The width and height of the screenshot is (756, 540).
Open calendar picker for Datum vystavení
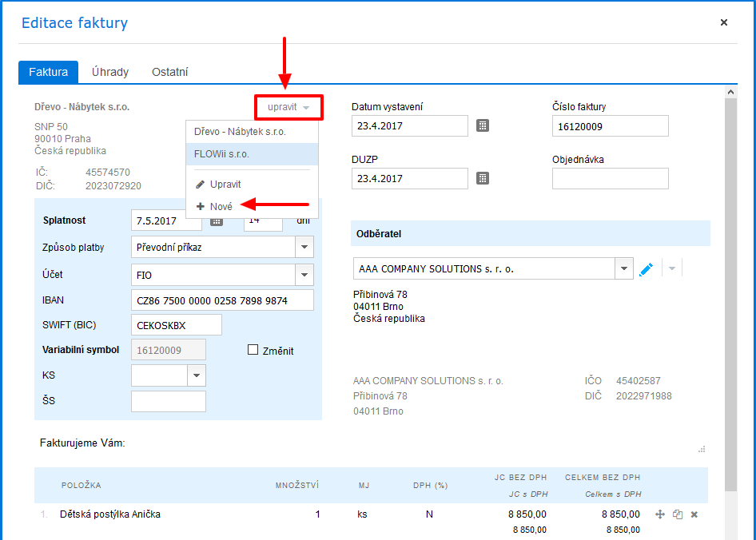(x=483, y=126)
